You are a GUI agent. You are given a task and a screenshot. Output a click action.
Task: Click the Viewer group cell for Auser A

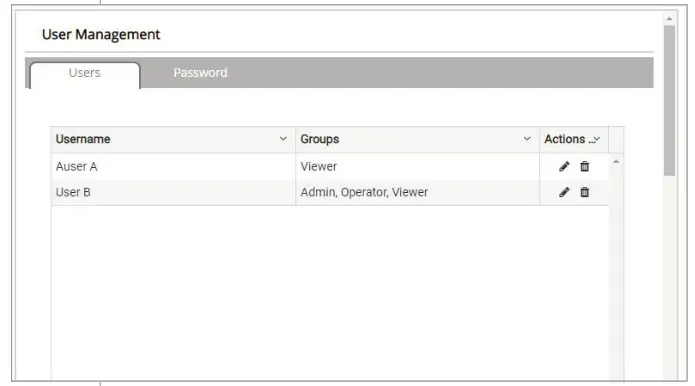tap(417, 167)
